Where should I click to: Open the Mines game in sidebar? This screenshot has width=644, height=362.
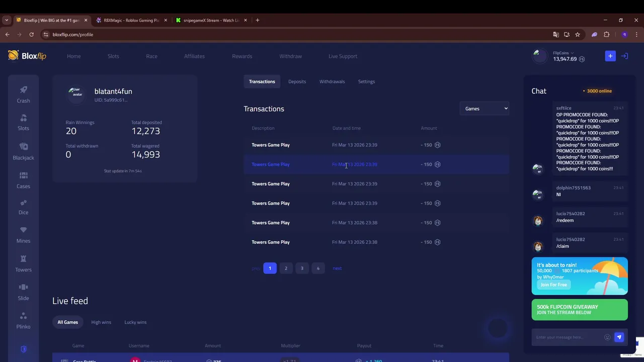23,235
